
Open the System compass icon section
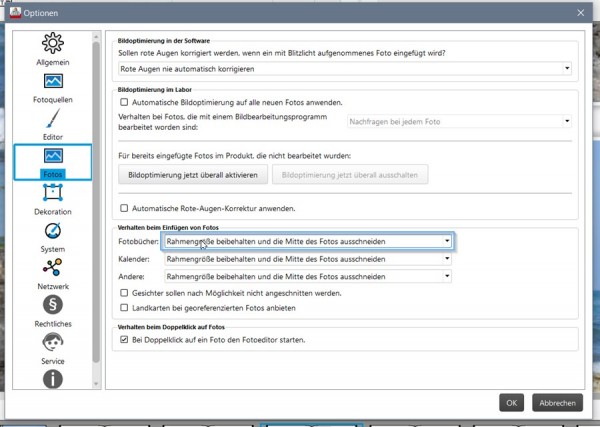pos(53,231)
